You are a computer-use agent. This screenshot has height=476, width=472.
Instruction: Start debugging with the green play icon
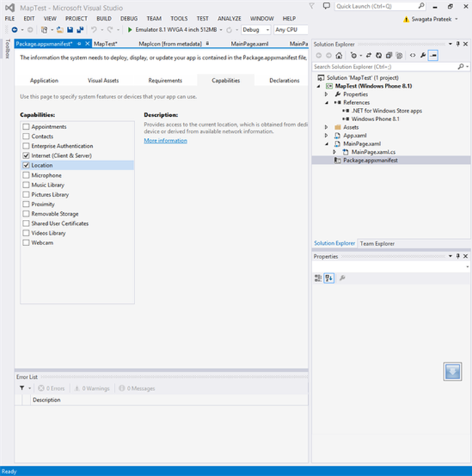coord(130,30)
